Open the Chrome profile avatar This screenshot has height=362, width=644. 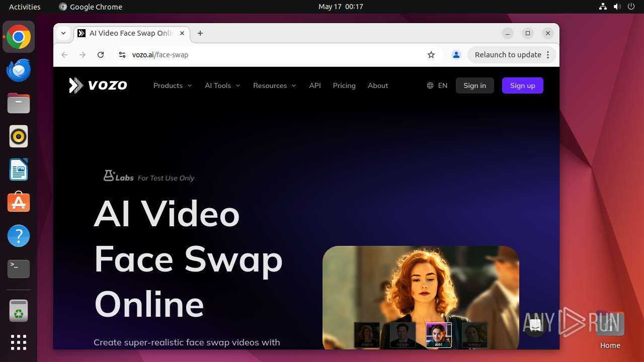pos(456,55)
